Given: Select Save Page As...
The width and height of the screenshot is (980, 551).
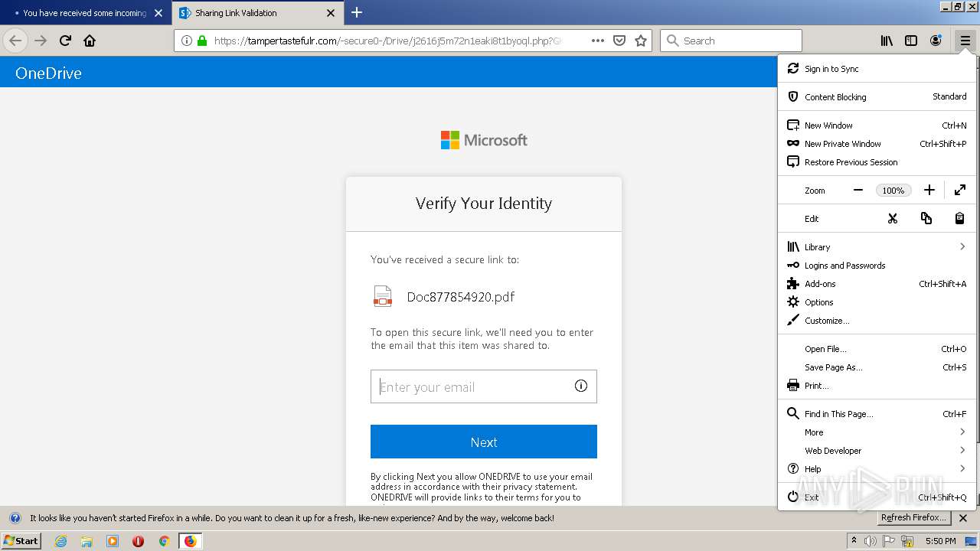Looking at the screenshot, I should click(877, 367).
